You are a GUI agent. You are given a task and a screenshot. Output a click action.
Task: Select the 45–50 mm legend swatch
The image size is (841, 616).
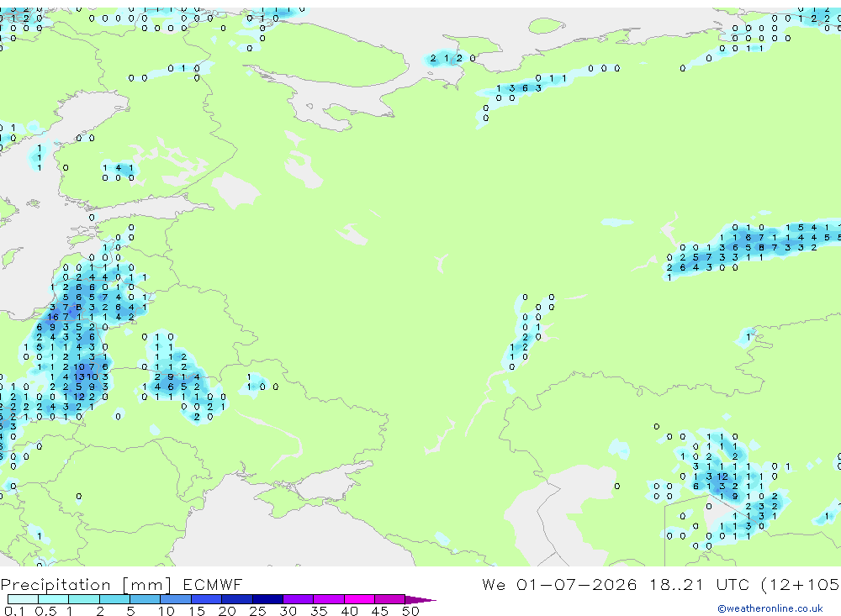389,599
